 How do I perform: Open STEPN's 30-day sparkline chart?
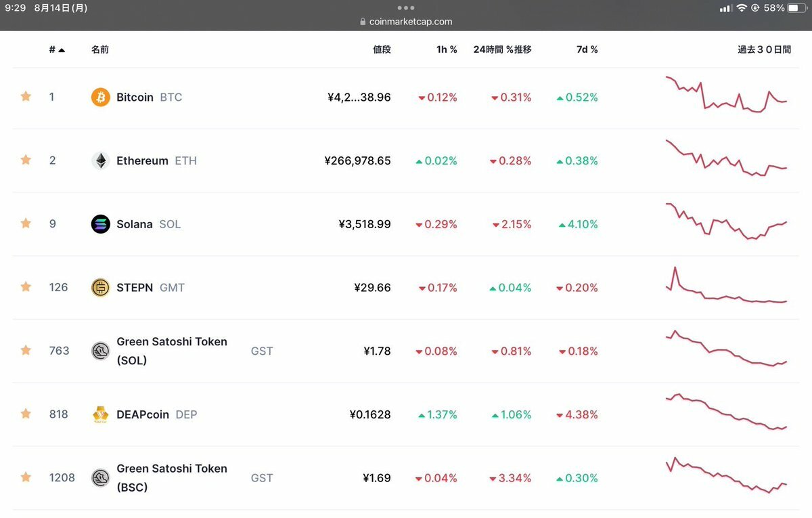point(727,285)
